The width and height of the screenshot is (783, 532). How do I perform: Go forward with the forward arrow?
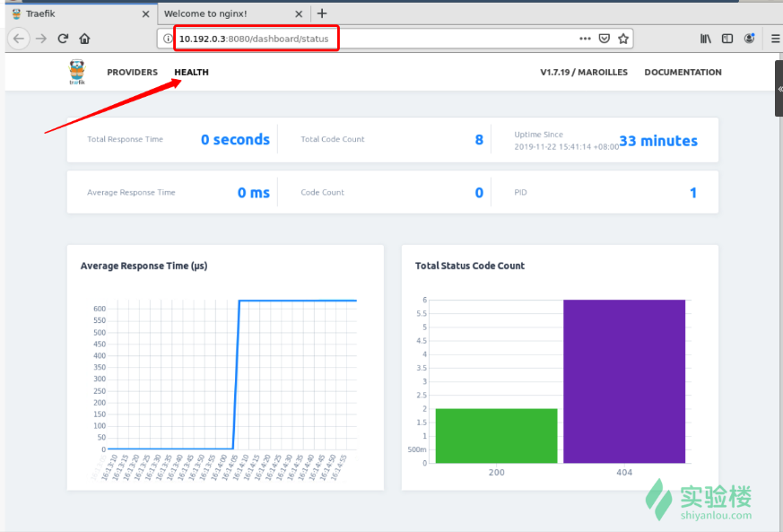(41, 39)
